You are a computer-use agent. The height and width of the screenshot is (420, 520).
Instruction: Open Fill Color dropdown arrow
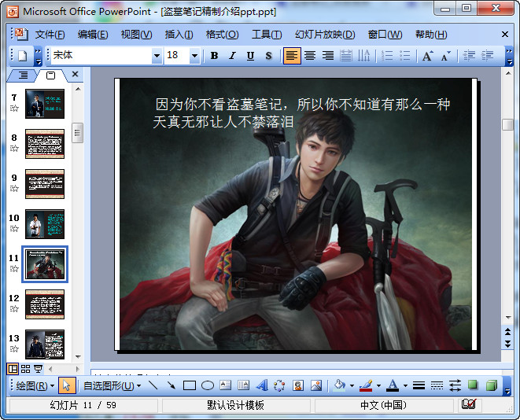pyautogui.click(x=352, y=385)
